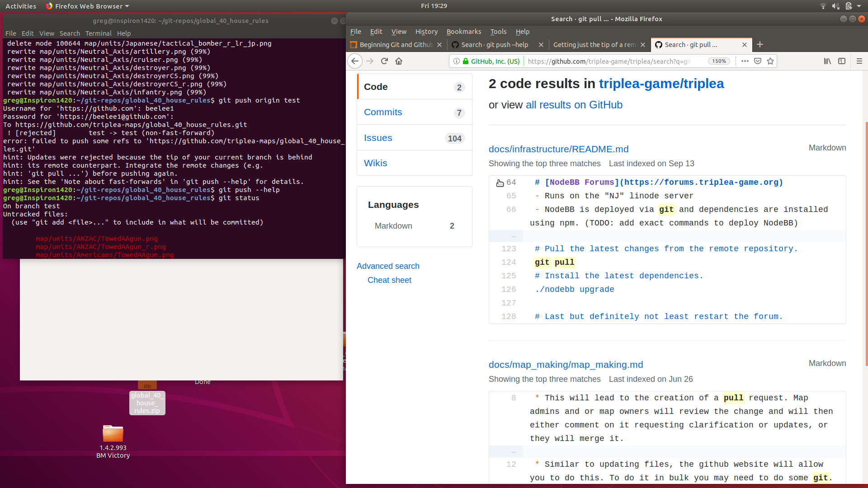This screenshot has width=868, height=488.
Task: Open Firefox Web Browser app menu dropdown
Action: 87,6
